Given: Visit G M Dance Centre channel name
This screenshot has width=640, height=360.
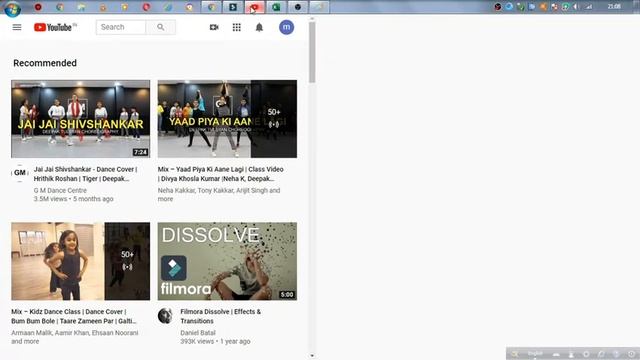Looking at the screenshot, I should (x=60, y=191).
